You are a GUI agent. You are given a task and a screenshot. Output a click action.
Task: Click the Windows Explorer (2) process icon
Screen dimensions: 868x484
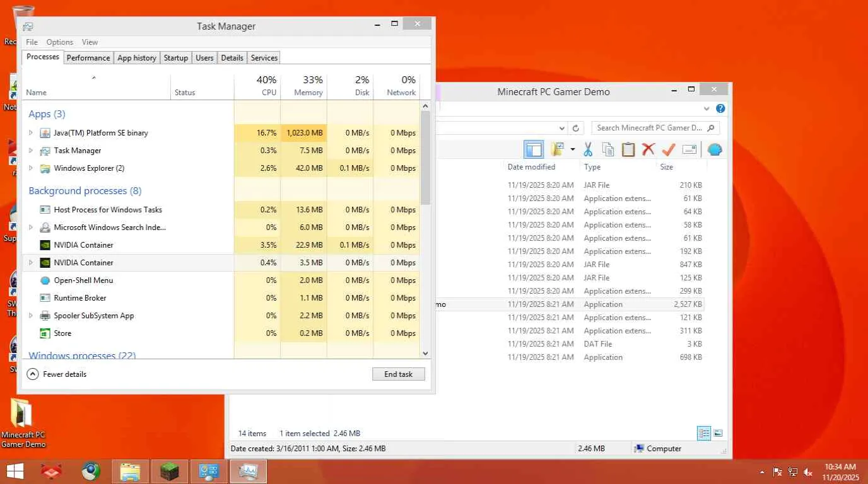[45, 168]
